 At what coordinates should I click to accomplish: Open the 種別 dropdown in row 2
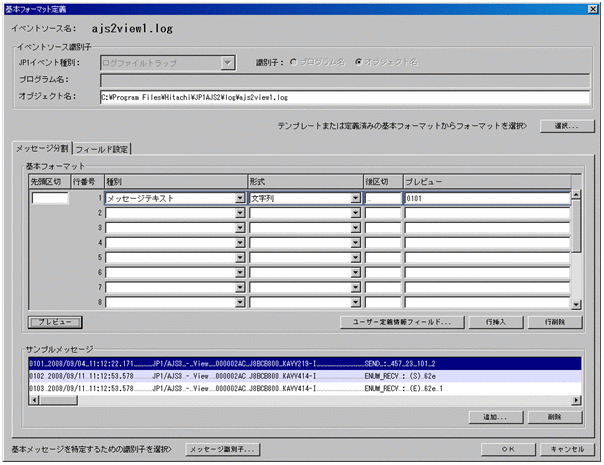click(x=239, y=214)
